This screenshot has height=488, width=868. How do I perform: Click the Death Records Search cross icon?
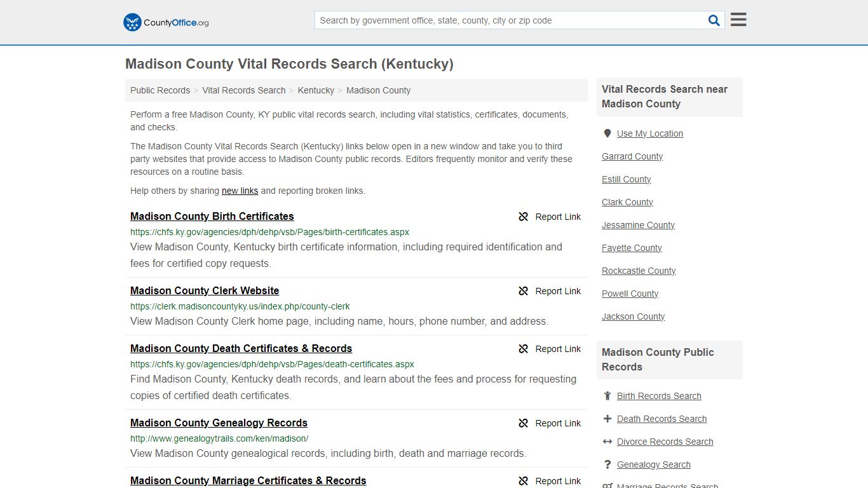point(607,419)
